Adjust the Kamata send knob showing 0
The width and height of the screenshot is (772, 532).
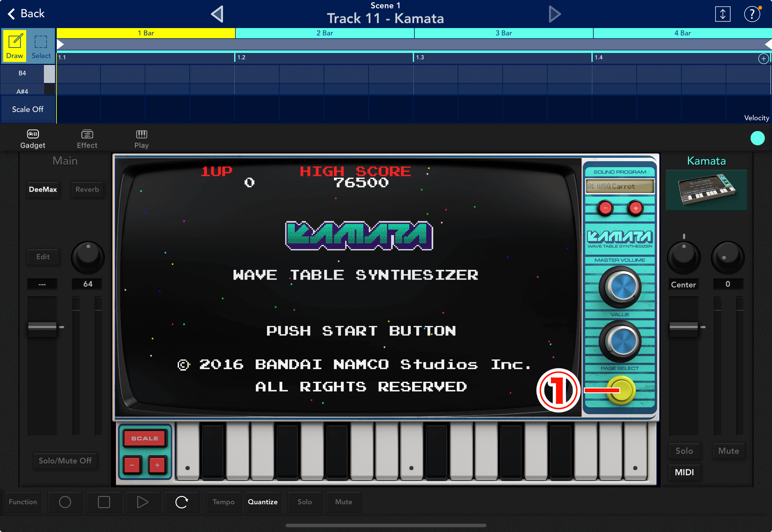tap(728, 258)
